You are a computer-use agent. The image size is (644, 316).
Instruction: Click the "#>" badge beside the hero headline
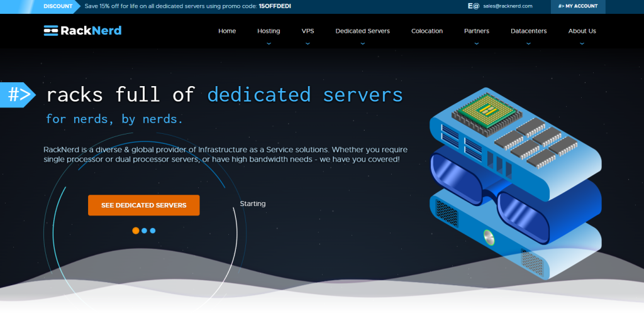[x=18, y=95]
